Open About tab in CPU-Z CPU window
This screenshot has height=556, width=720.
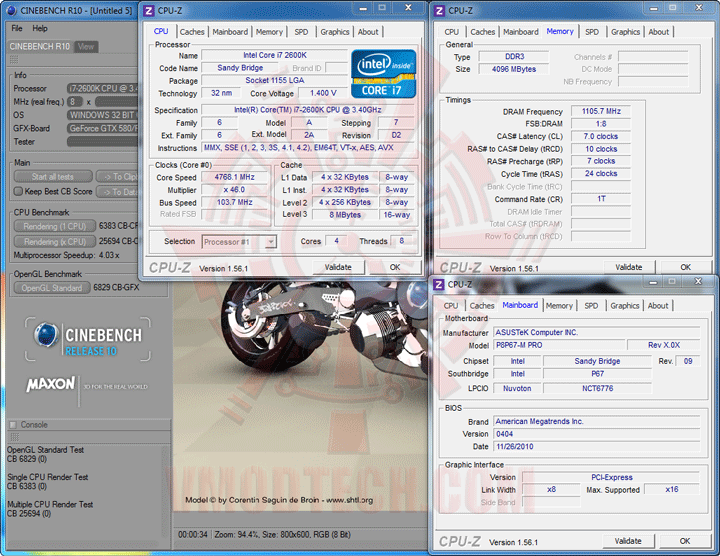[x=368, y=32]
